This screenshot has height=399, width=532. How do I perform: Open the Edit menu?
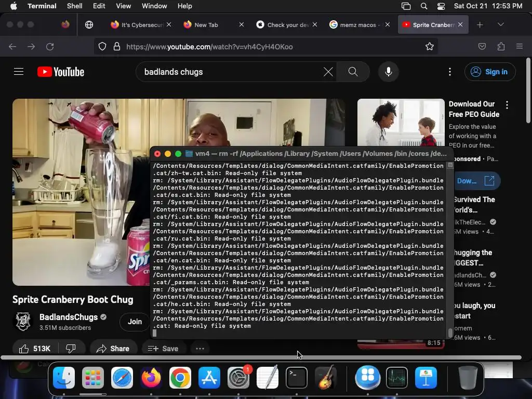pos(99,6)
